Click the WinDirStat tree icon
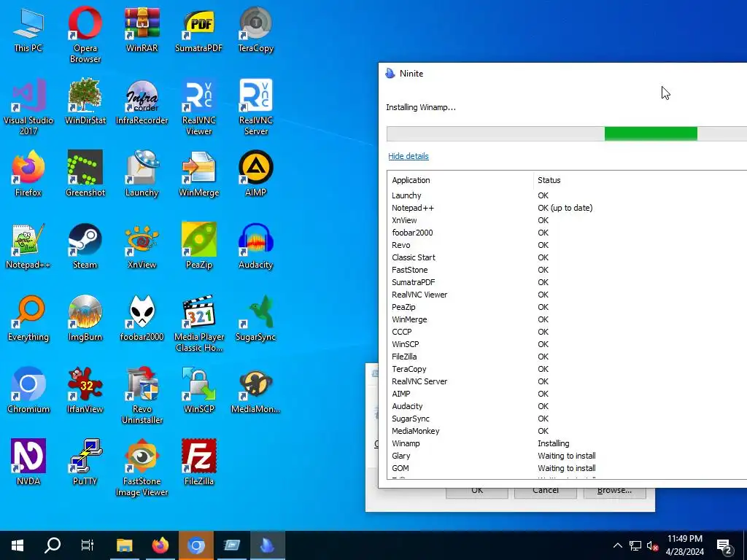The image size is (747, 560). click(85, 102)
